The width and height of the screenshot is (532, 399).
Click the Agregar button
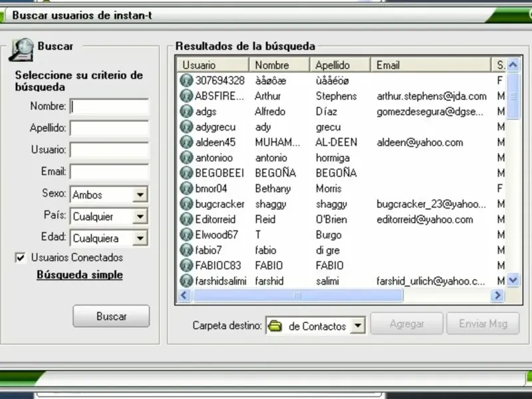(x=407, y=324)
